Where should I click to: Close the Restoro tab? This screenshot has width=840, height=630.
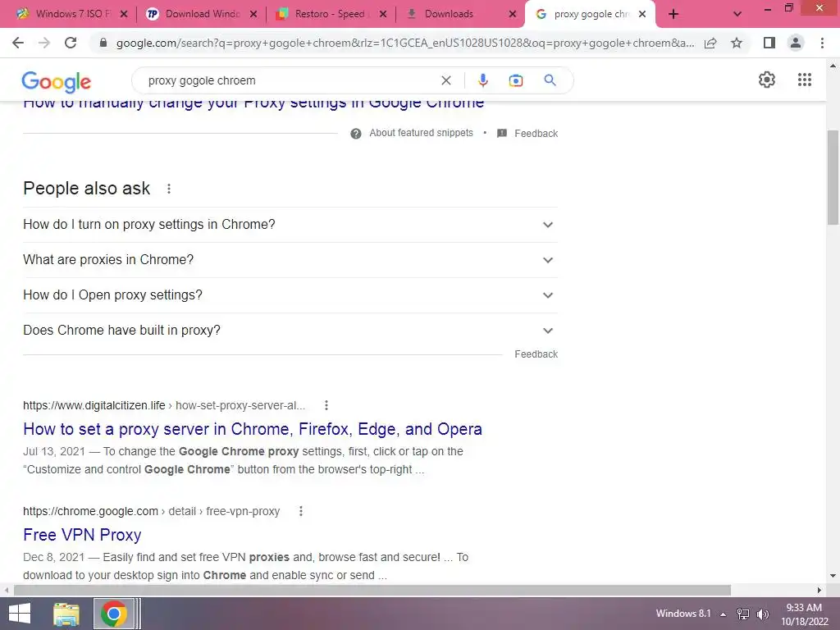[383, 14]
